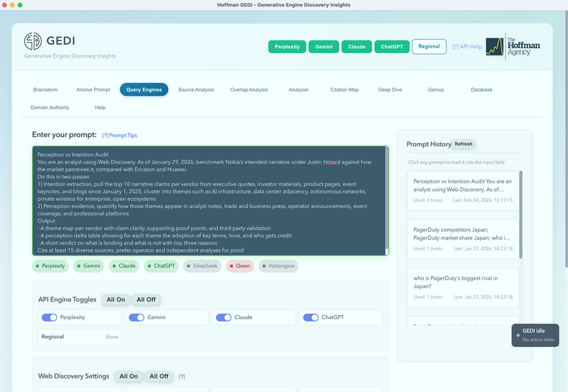Switch to the Overlap Analysis tab
The image size is (568, 392).
(x=249, y=90)
